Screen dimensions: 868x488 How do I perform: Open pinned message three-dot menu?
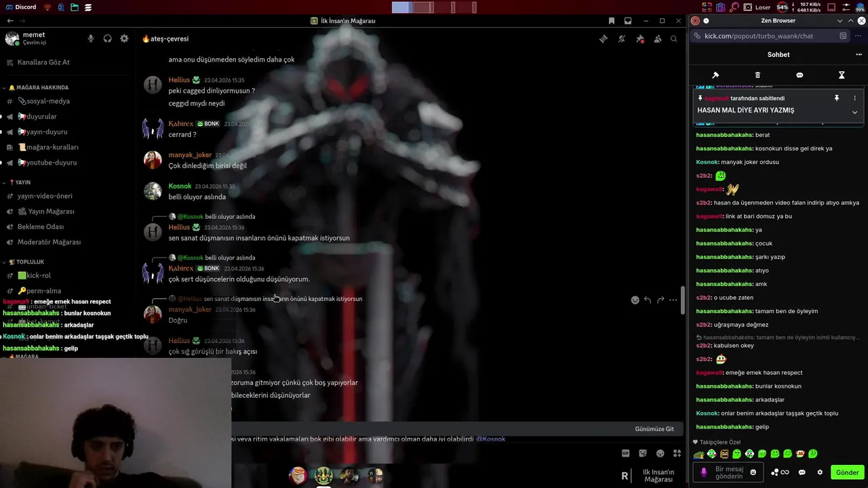pyautogui.click(x=854, y=98)
